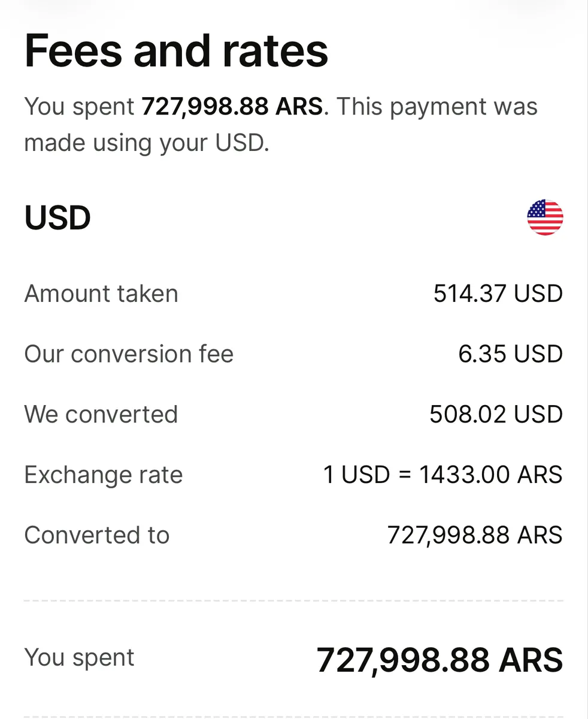This screenshot has height=719, width=588.
Task: Click the 1 USD = 1433.00 ARS rate
Action: click(442, 475)
